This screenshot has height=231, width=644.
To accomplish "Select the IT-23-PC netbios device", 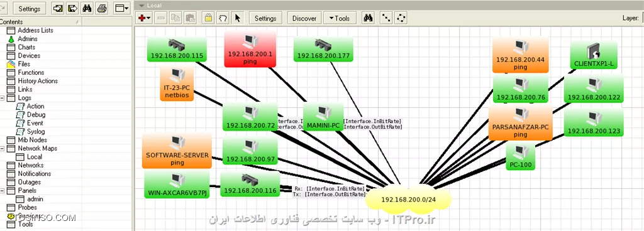I will coord(177,83).
